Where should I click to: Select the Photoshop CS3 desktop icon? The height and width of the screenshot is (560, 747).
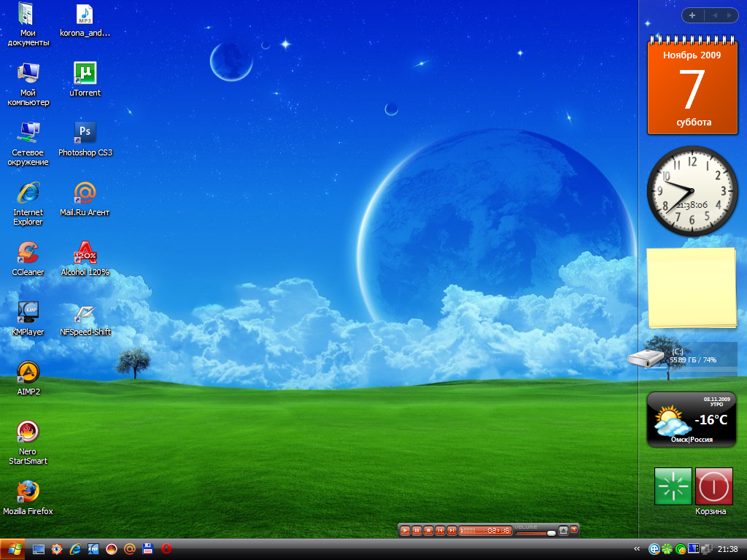click(x=85, y=133)
